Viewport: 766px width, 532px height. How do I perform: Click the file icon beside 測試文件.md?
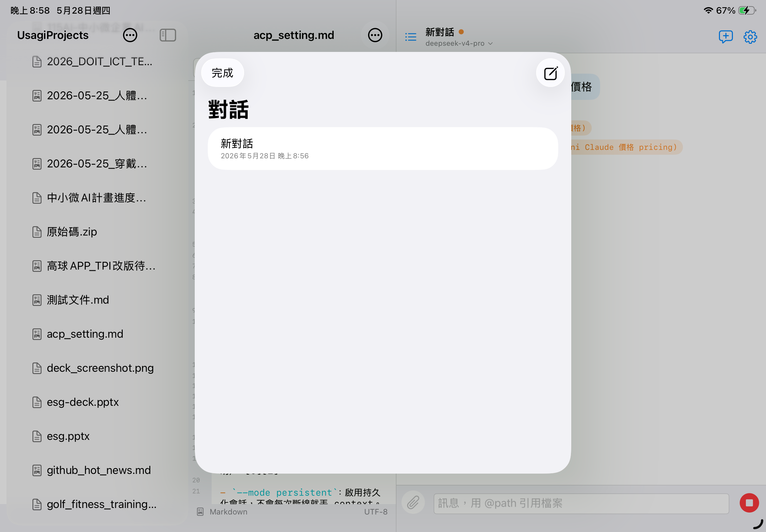click(x=37, y=300)
